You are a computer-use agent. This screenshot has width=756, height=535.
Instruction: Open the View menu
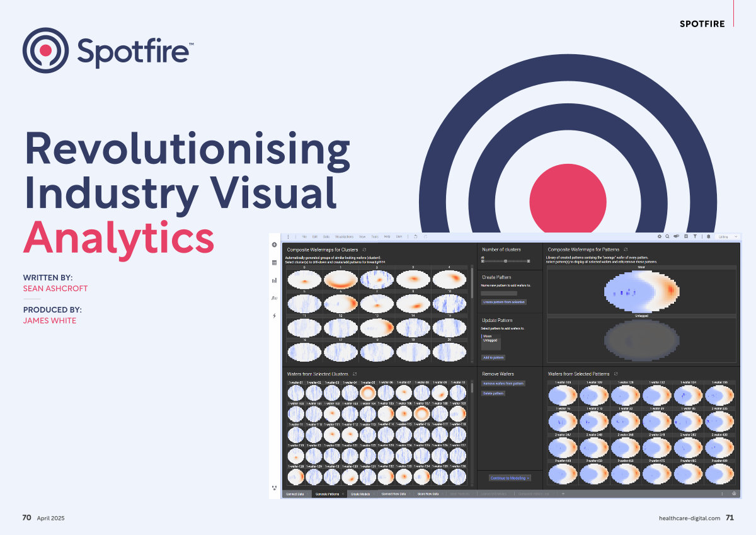[x=362, y=236]
